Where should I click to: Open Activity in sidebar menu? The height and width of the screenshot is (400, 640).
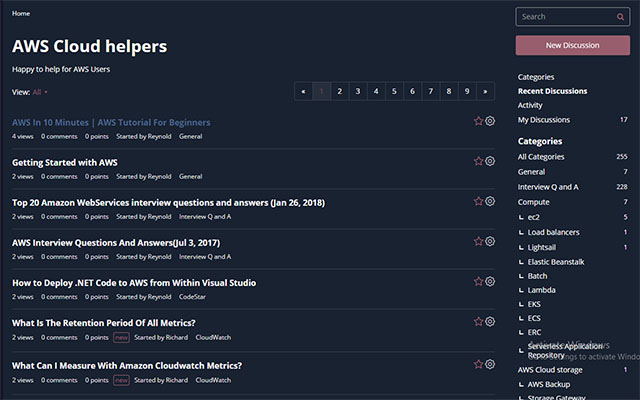[530, 105]
